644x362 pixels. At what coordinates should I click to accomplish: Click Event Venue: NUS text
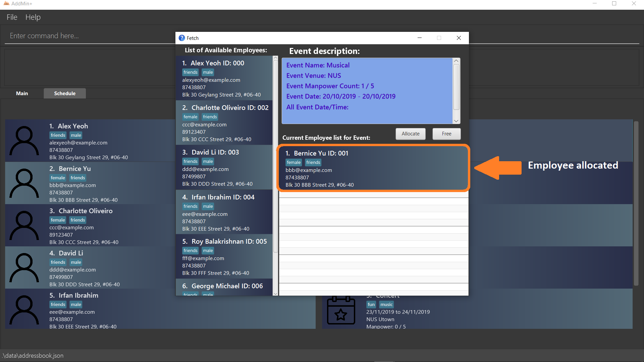point(314,76)
